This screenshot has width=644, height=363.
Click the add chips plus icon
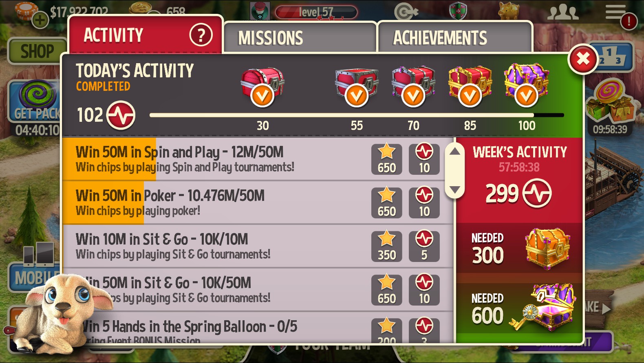(40, 20)
